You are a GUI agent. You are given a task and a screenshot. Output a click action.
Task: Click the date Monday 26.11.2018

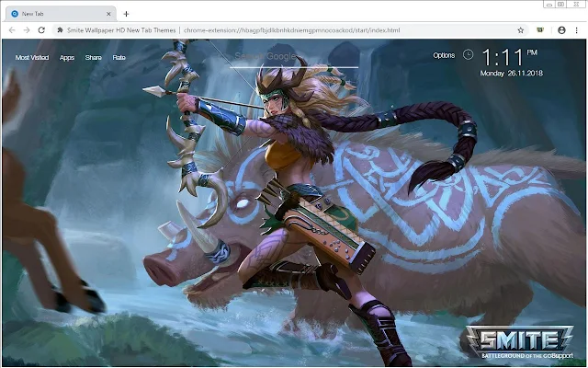[511, 74]
